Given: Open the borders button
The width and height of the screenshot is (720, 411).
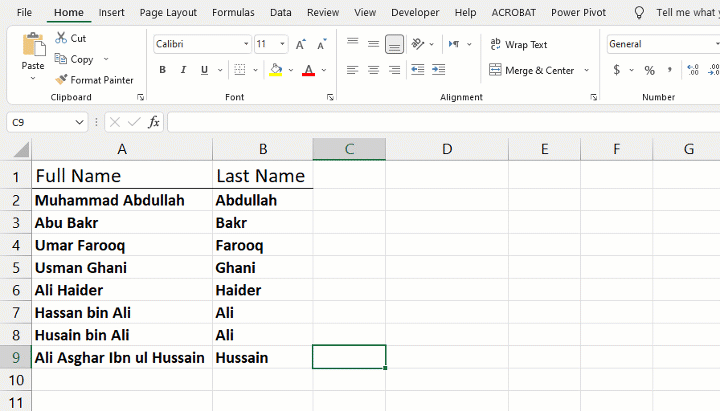Looking at the screenshot, I should click(240, 70).
